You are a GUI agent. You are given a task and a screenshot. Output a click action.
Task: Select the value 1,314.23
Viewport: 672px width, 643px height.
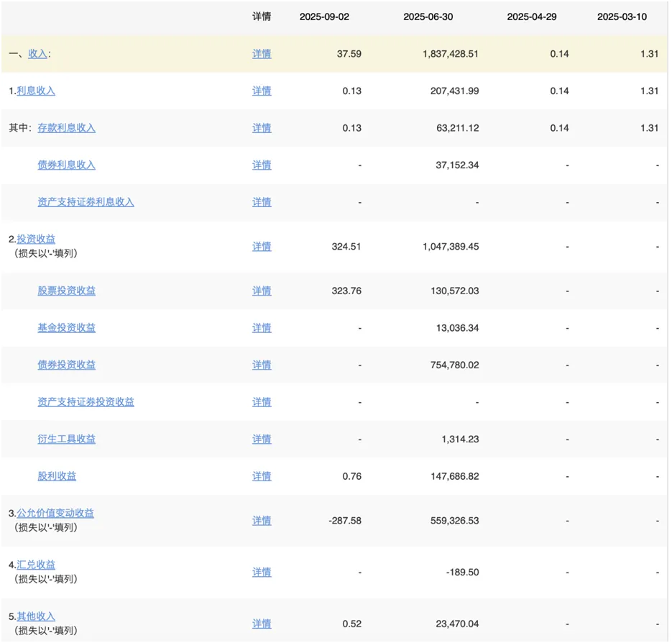460,439
